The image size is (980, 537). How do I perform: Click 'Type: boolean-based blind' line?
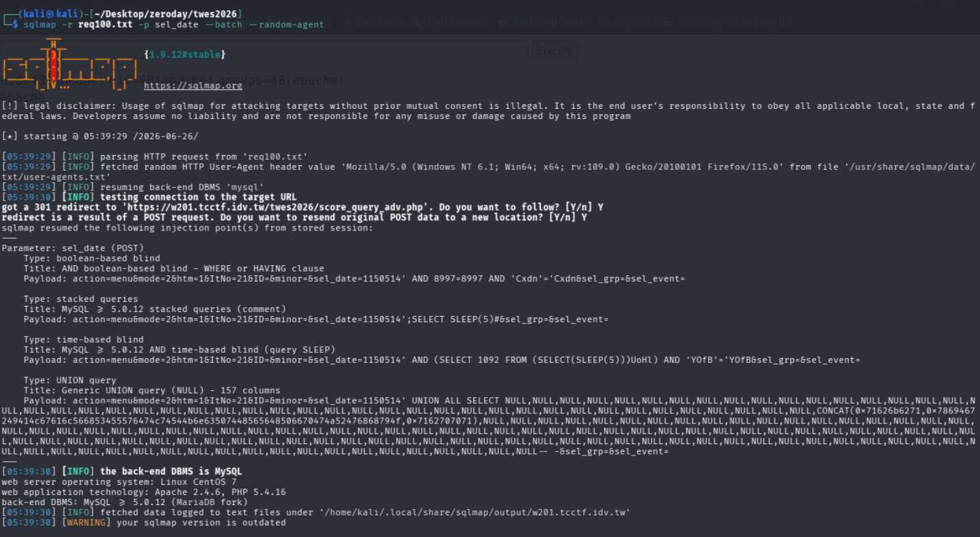(92, 258)
